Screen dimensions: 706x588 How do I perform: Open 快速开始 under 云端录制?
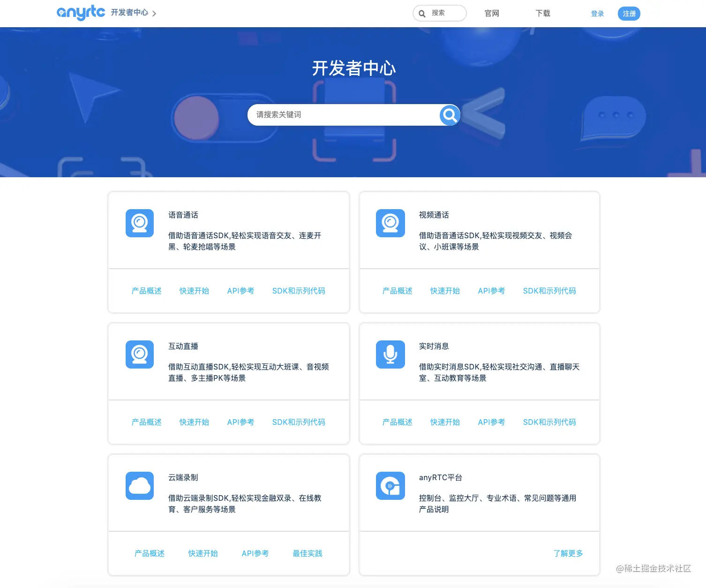[x=203, y=553]
